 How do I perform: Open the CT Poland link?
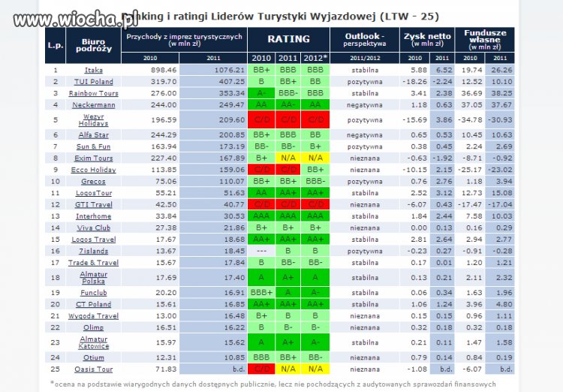pyautogui.click(x=93, y=304)
